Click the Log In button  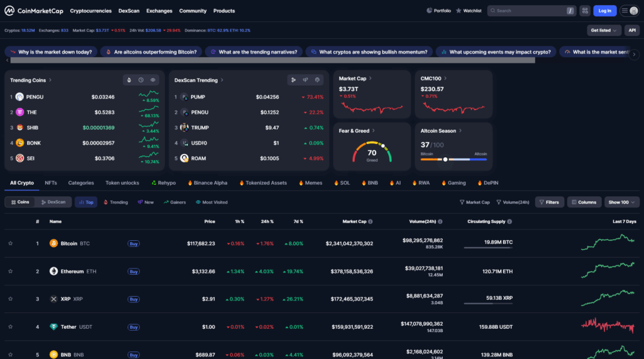(604, 11)
